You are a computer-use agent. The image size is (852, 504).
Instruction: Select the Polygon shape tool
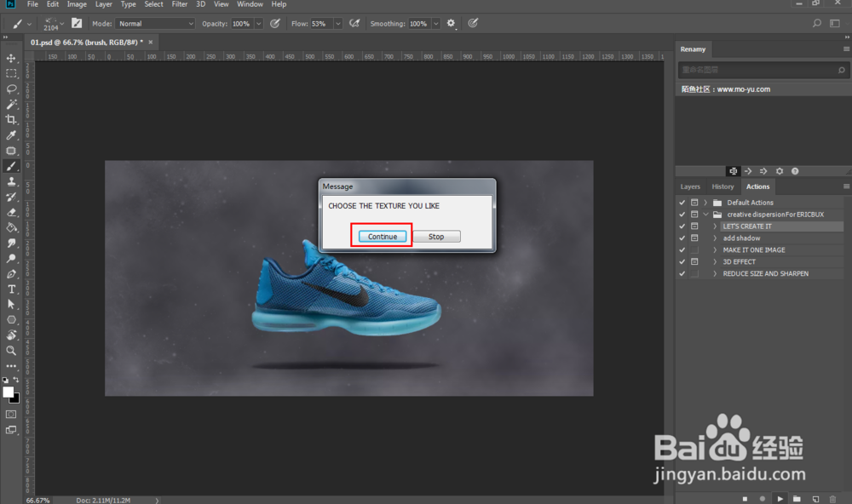pos(11,320)
